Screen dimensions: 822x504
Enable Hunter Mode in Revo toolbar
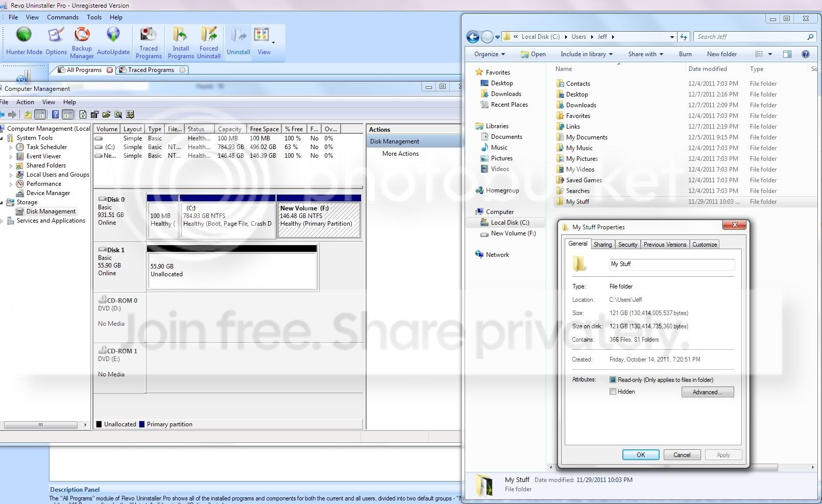pyautogui.click(x=24, y=41)
